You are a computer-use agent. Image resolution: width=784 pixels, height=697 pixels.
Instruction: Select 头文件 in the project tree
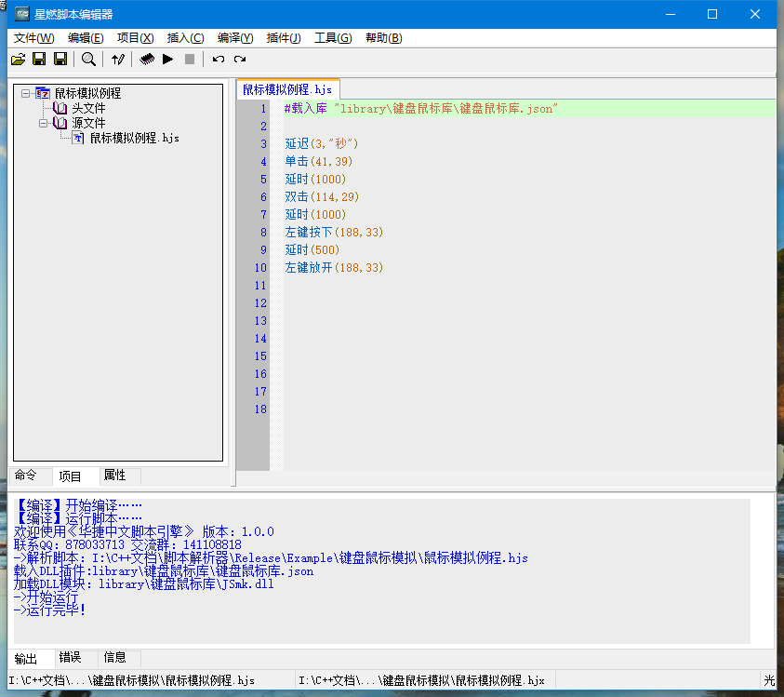pyautogui.click(x=88, y=108)
